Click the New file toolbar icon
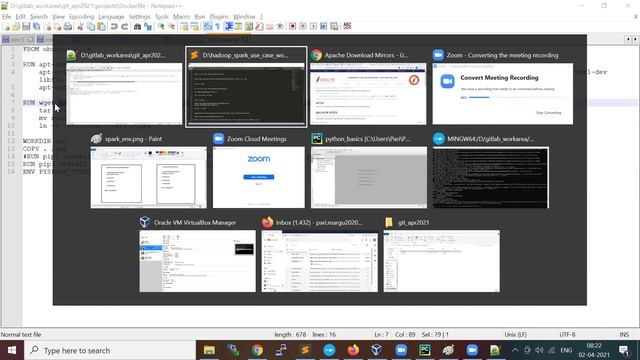Image resolution: width=640 pixels, height=360 pixels. (x=6, y=27)
